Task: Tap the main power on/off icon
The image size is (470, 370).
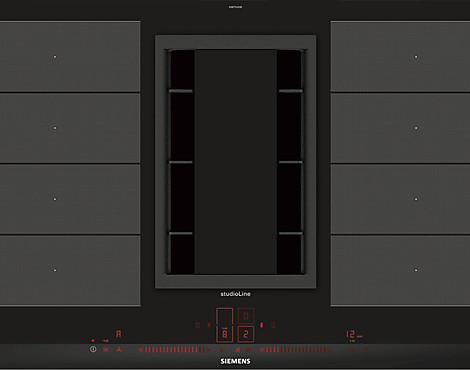Action: click(93, 349)
